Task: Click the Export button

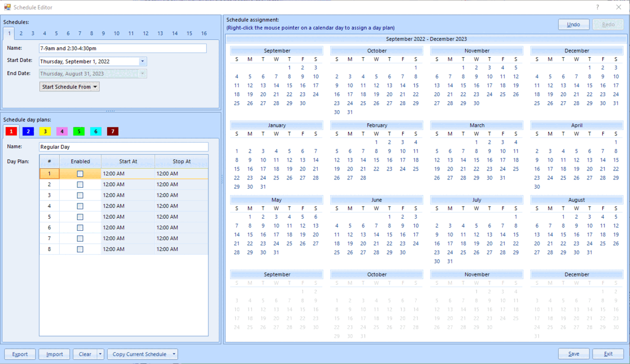Action: (20, 354)
